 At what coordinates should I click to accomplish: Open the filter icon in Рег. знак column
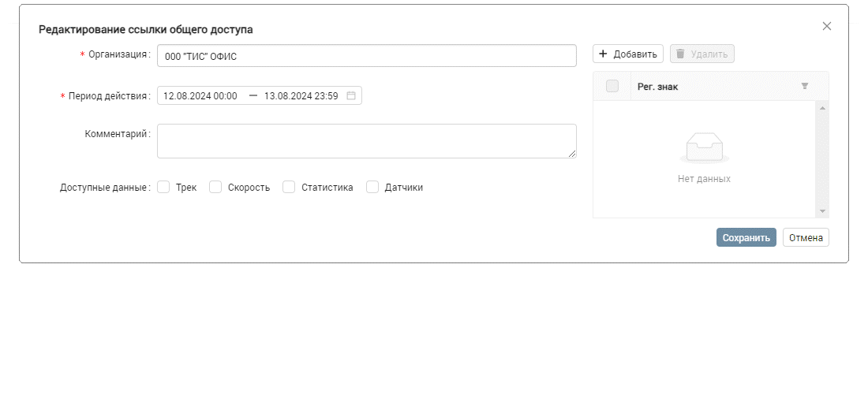tap(805, 87)
